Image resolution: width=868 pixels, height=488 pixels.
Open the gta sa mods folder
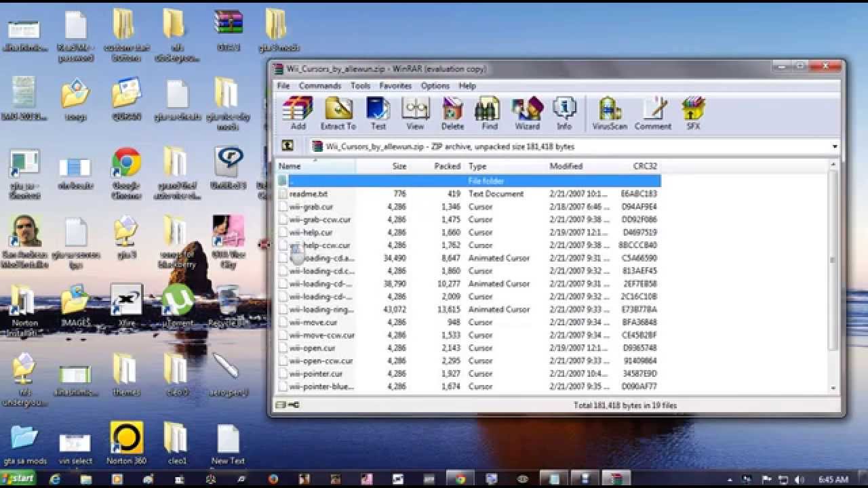(24, 444)
